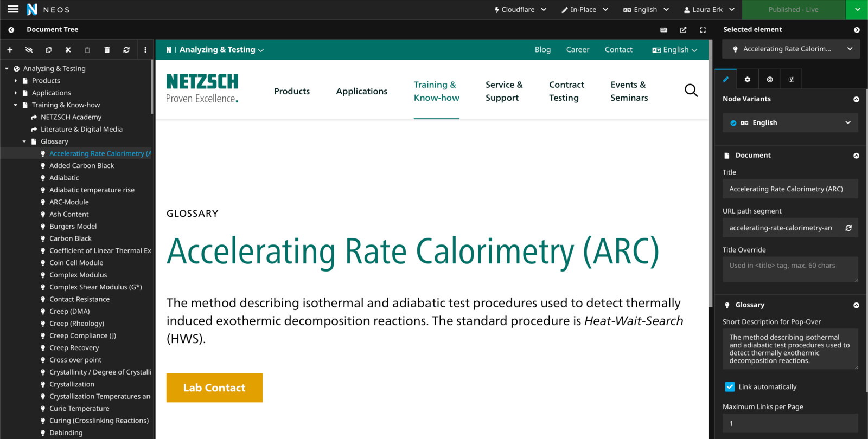Click the Title input field
868x439 pixels.
tap(790, 189)
